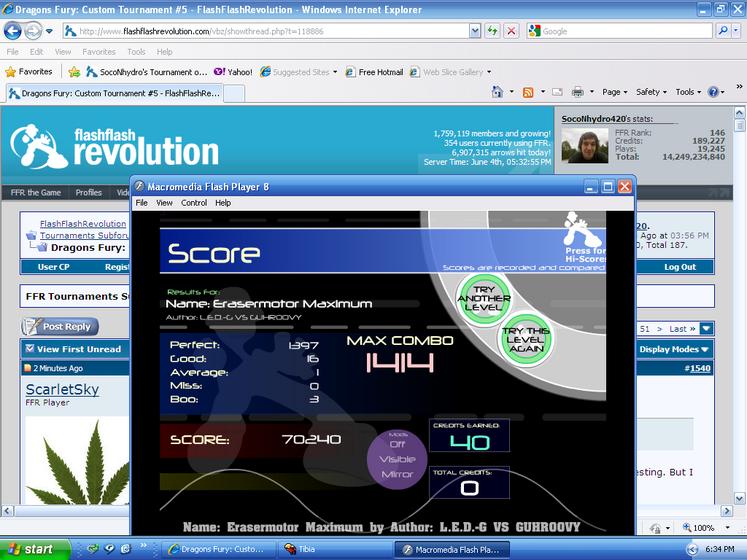Click the Try This Level Again button

[x=525, y=339]
